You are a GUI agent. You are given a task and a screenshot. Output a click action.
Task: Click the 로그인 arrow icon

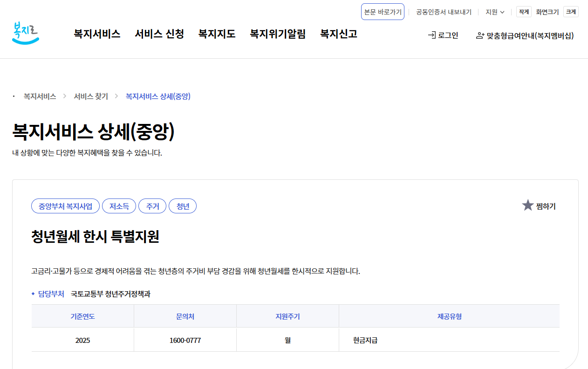point(431,35)
